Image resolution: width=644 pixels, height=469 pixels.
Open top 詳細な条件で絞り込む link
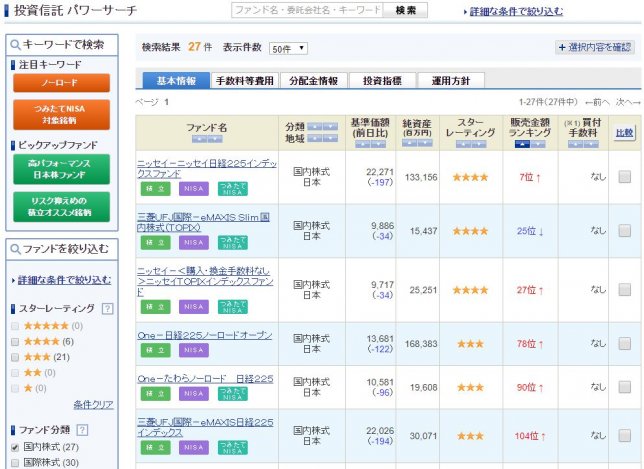[516, 11]
